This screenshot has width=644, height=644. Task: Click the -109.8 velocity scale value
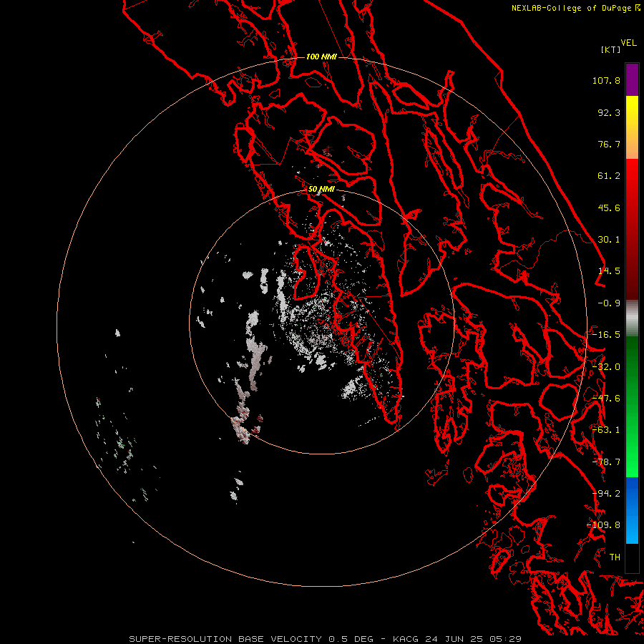[603, 525]
